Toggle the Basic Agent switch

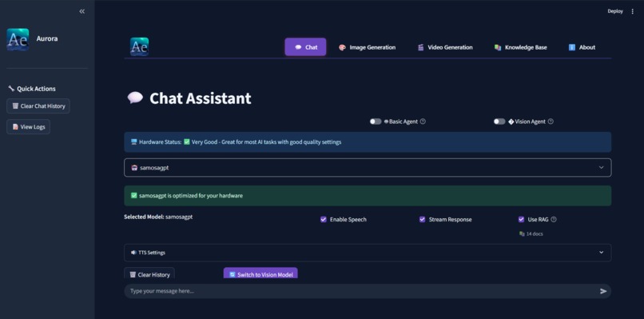tap(376, 122)
